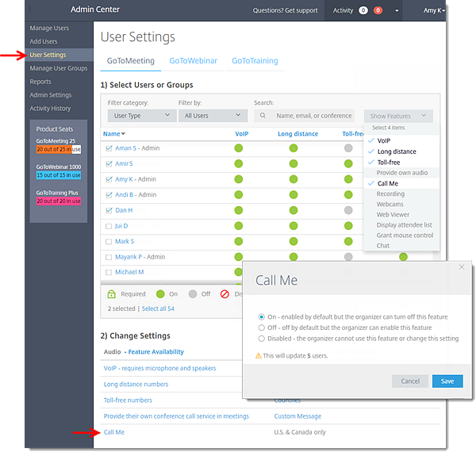The image size is (476, 452).
Task: Click the red Disabled legend icon
Action: [225, 294]
